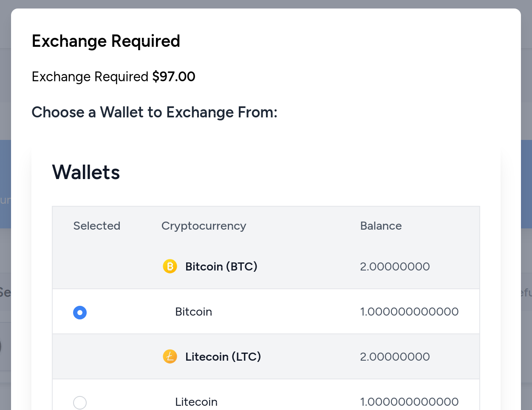Select the Litecoin wallet radio button
The height and width of the screenshot is (410, 532).
(80, 402)
